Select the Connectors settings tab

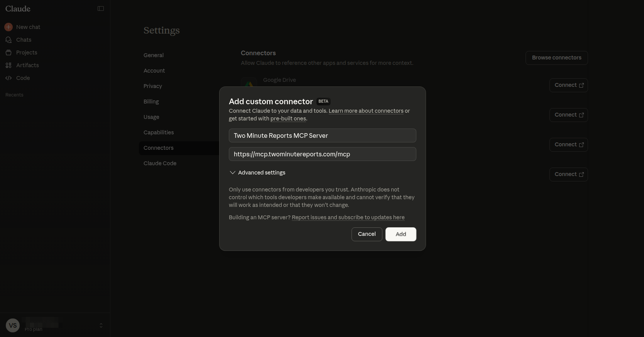pos(159,148)
